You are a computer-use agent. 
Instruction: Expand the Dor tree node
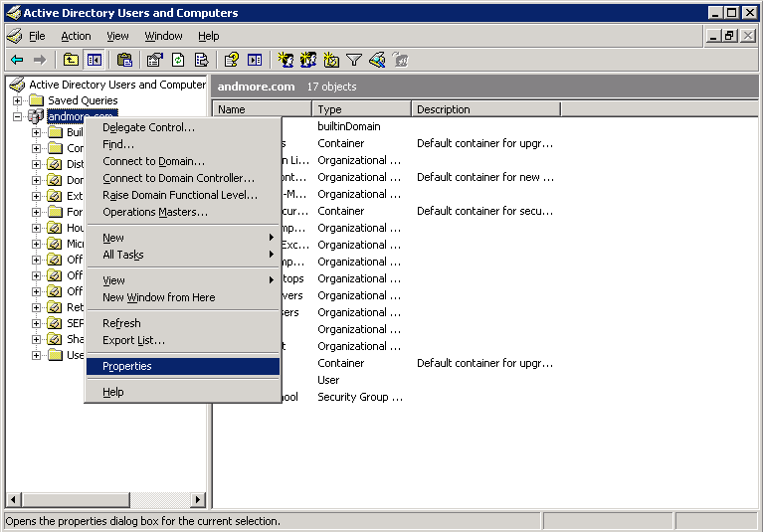[36, 180]
